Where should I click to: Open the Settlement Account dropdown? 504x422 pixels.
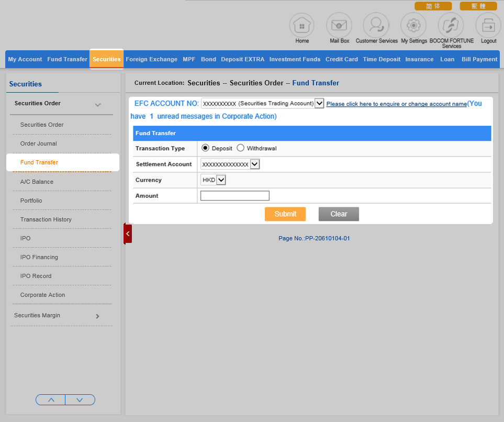(255, 164)
